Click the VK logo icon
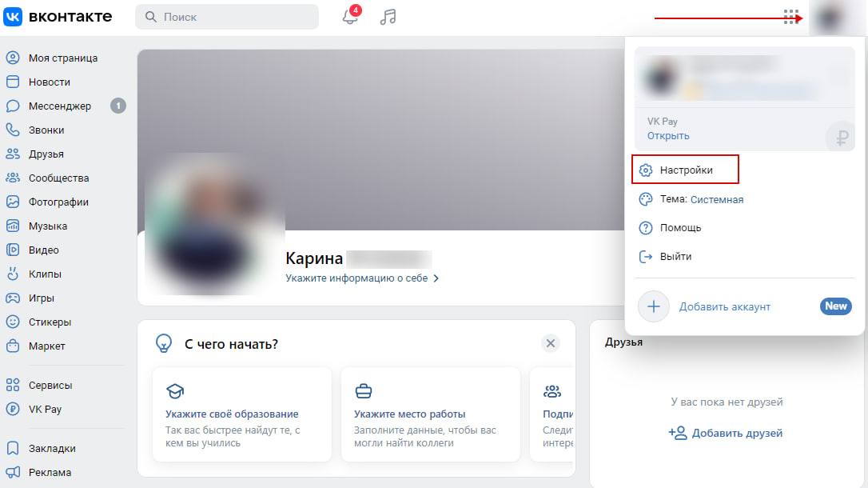This screenshot has width=868, height=488. 13,17
